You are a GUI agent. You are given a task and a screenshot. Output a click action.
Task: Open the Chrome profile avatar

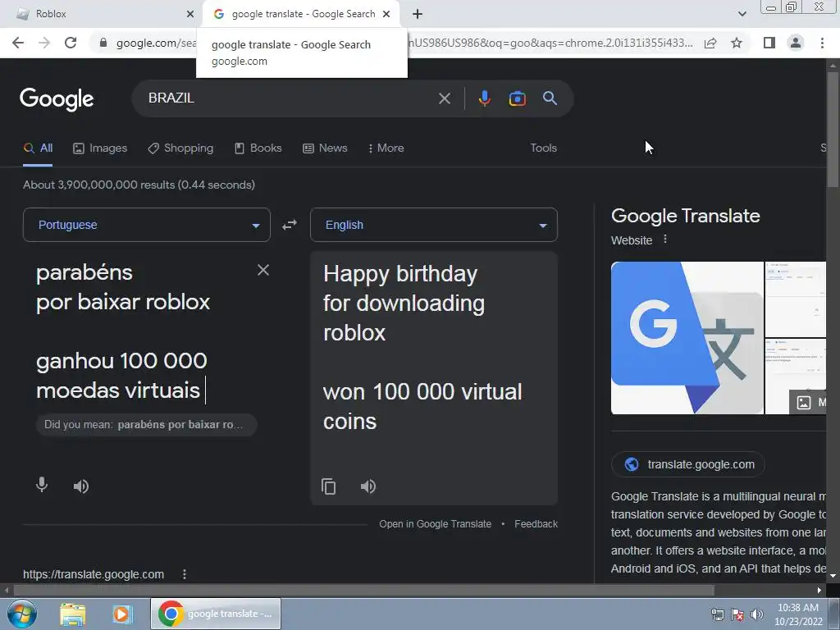(x=796, y=43)
